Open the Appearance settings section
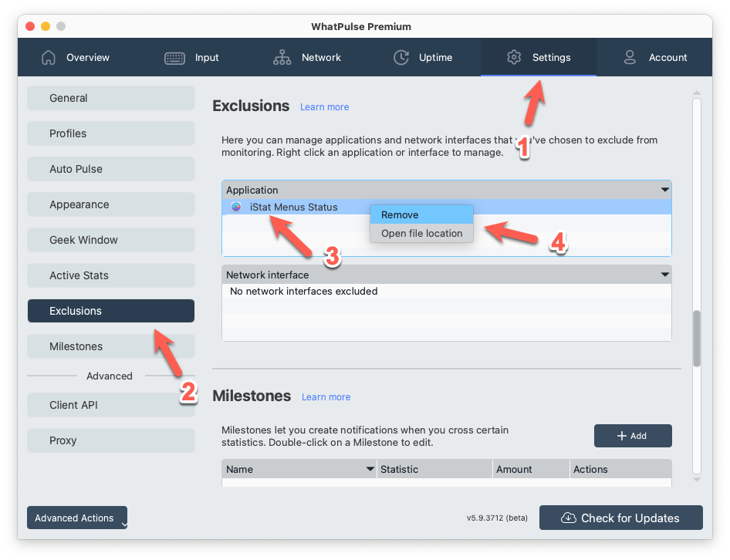This screenshot has height=560, width=730. click(111, 204)
